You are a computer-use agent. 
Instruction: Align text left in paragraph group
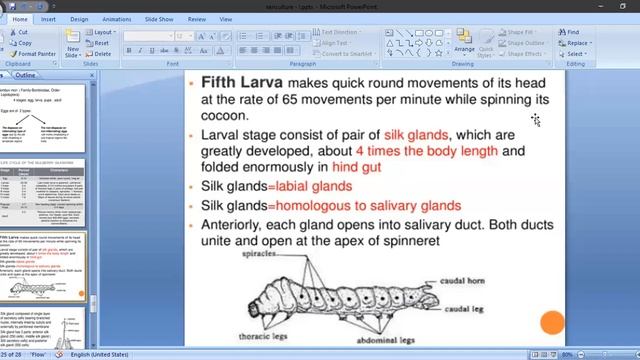(x=243, y=51)
